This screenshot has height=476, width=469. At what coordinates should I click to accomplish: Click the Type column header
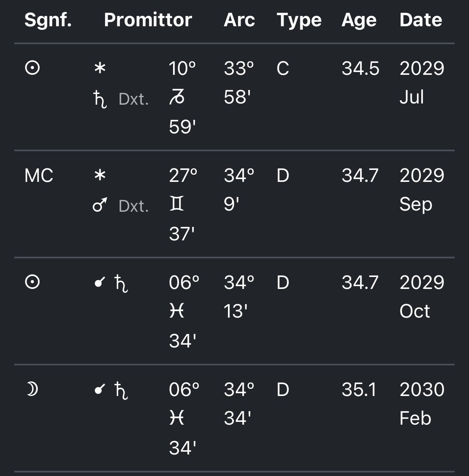[299, 21]
